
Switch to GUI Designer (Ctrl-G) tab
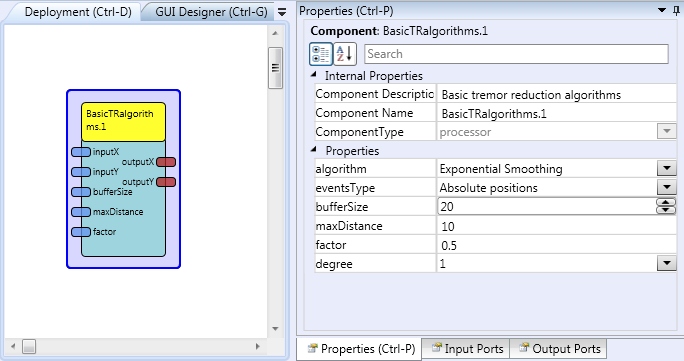coord(211,12)
